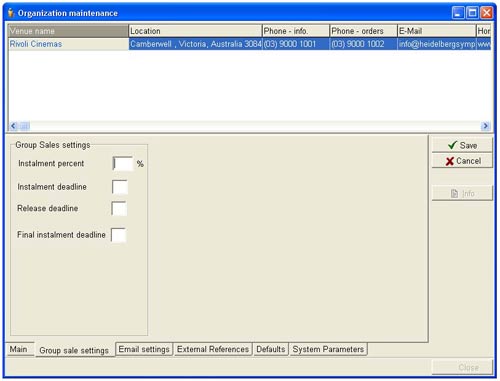Click the Save button
500x381 pixels.
[x=462, y=145]
